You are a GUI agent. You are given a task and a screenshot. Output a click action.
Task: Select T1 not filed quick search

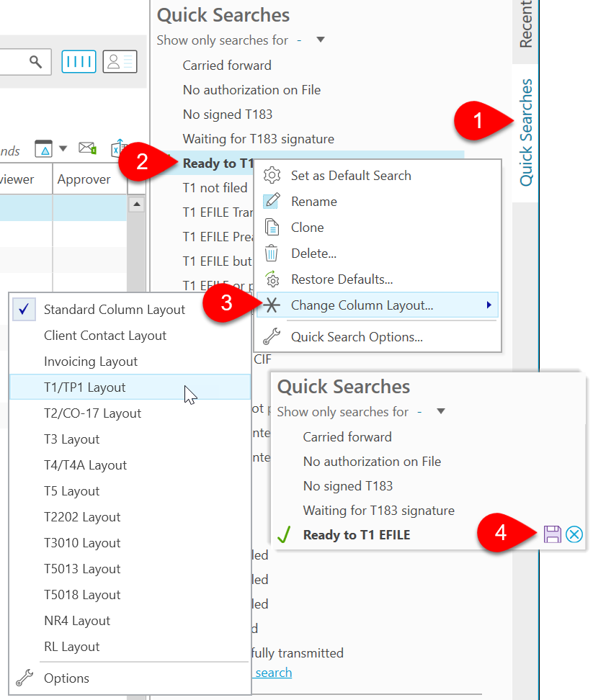[x=215, y=187]
